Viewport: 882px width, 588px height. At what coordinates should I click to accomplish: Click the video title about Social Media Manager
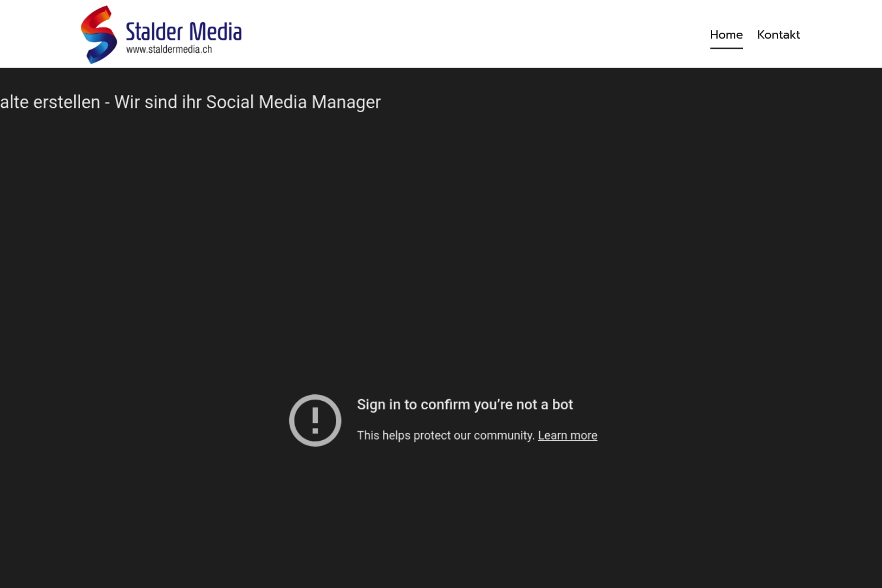click(190, 102)
